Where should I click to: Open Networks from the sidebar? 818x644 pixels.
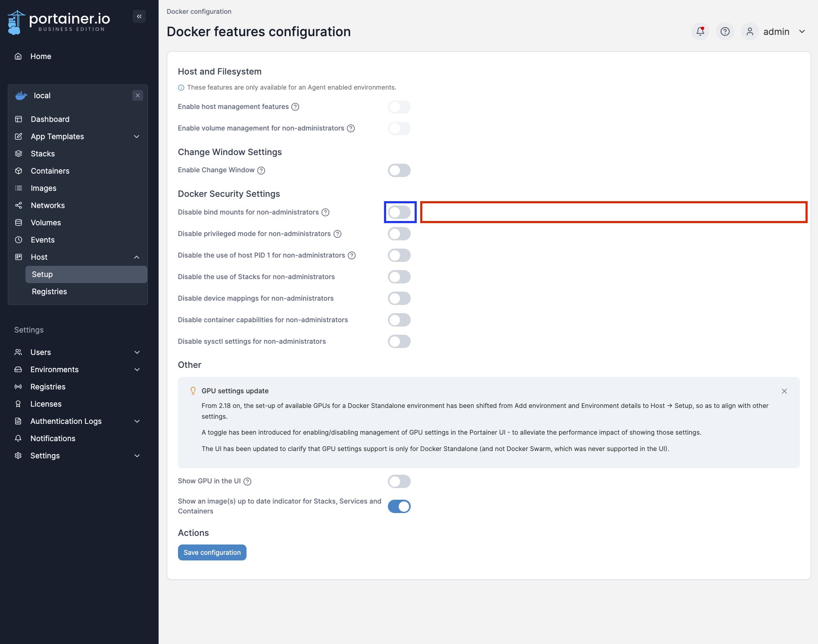[x=47, y=205]
